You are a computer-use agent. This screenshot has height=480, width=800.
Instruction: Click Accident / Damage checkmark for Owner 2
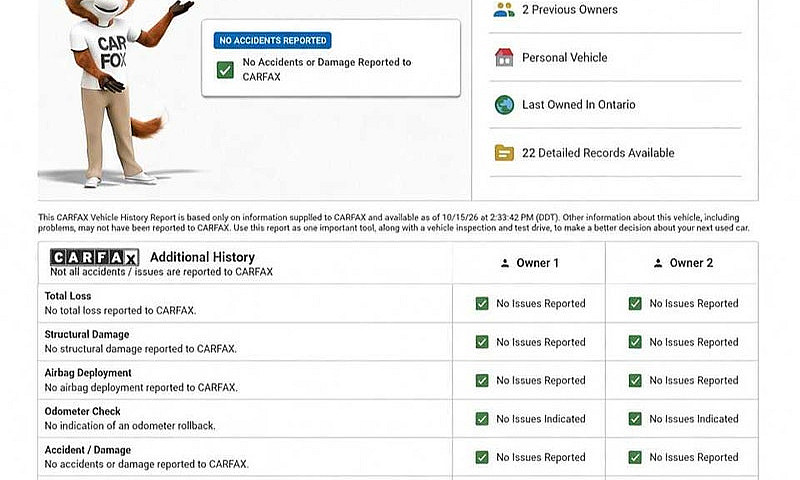point(635,457)
